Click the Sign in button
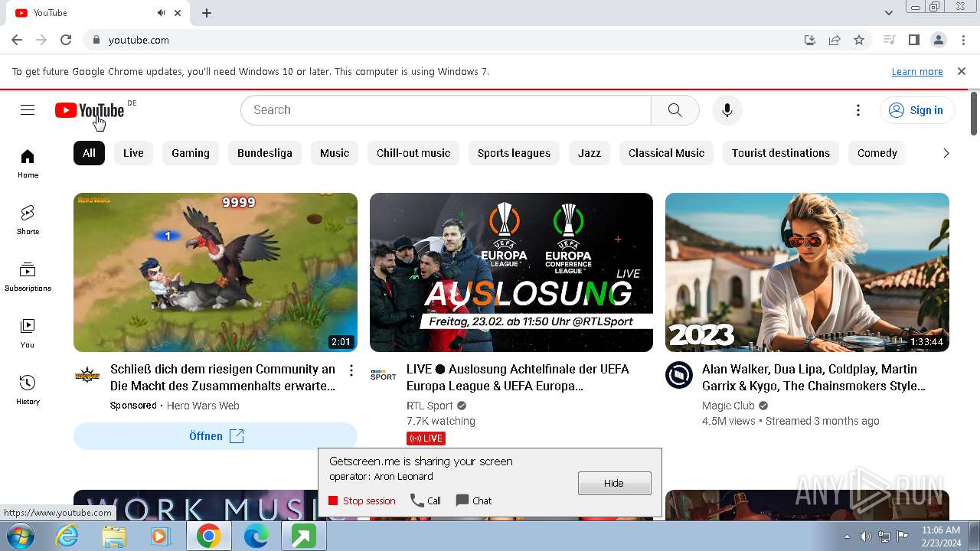Image resolution: width=980 pixels, height=551 pixels. pos(917,110)
